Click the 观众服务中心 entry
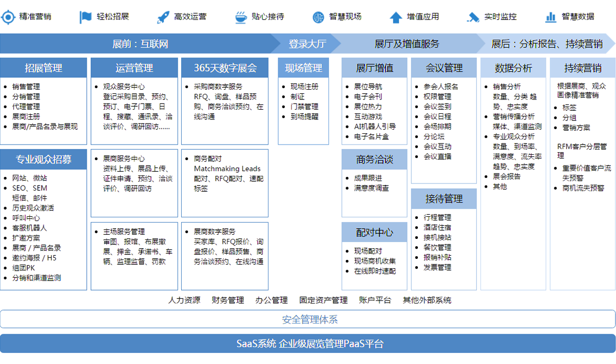Viewport: 616px width, 364px height. coord(124,87)
